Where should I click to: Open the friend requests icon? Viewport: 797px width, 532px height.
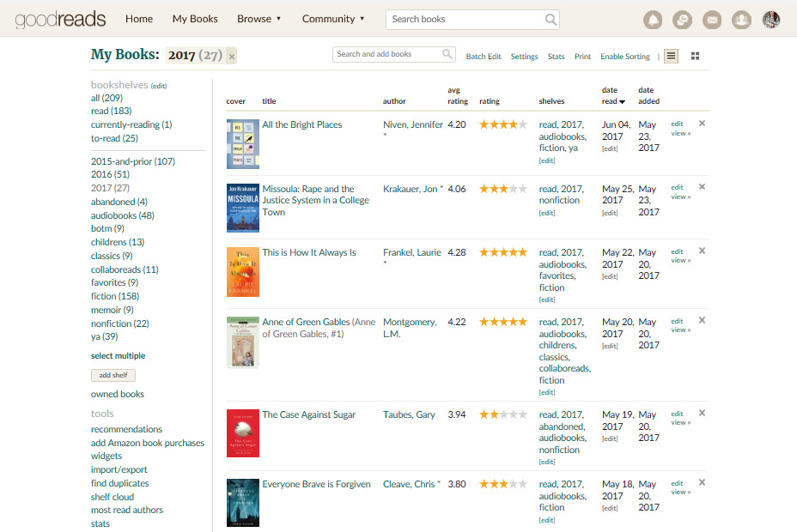[x=741, y=20]
